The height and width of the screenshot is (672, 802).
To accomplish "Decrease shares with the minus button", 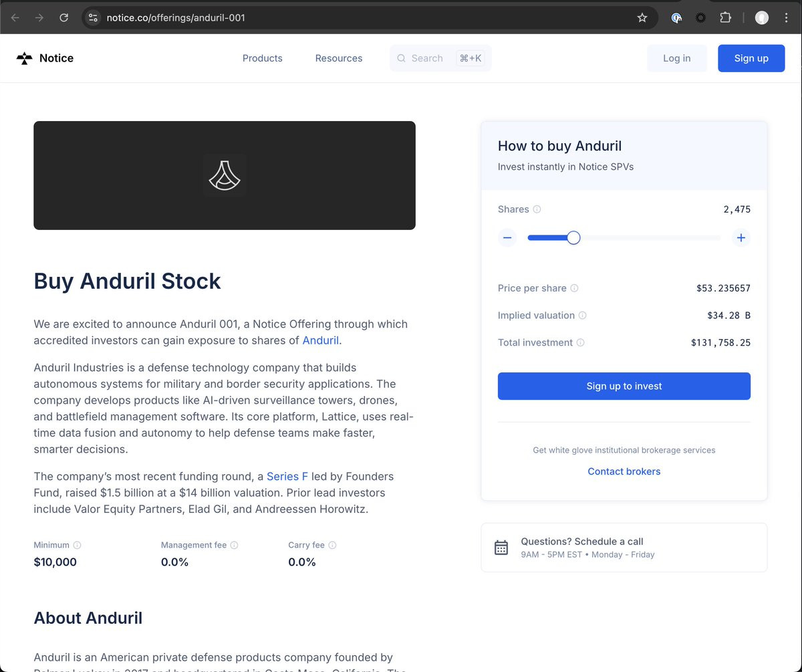I will [x=507, y=237].
